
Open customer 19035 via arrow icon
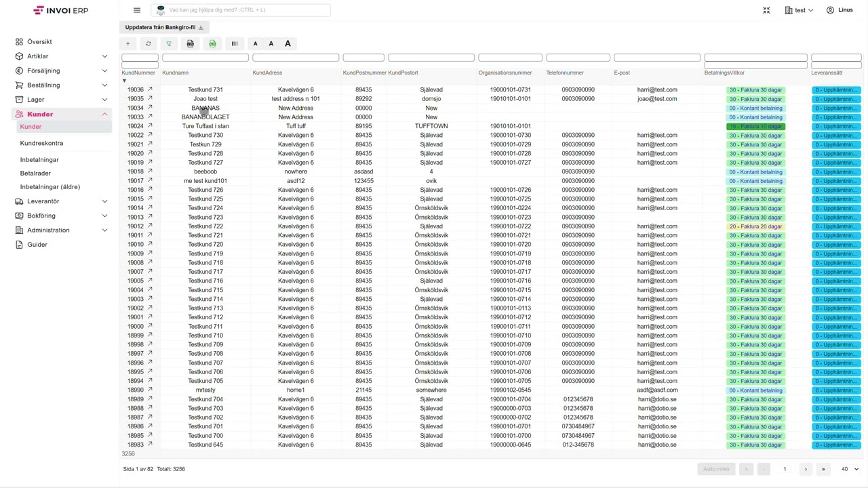pyautogui.click(x=150, y=98)
